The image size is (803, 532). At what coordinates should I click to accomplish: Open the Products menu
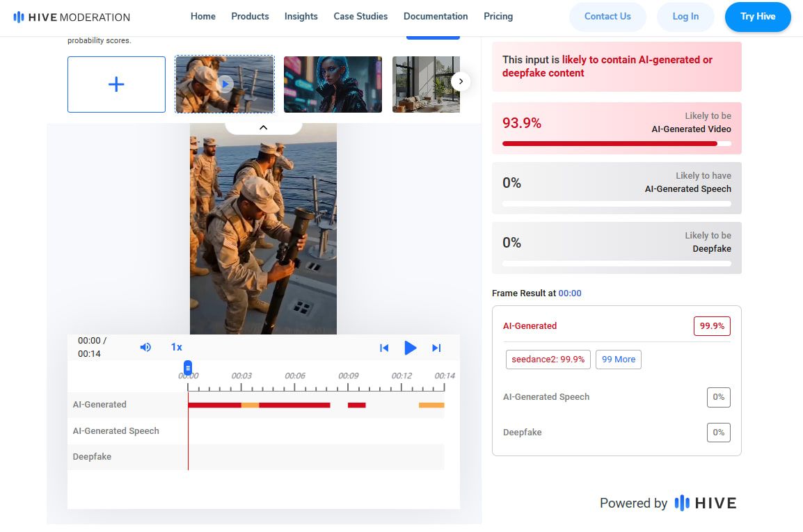coord(250,17)
